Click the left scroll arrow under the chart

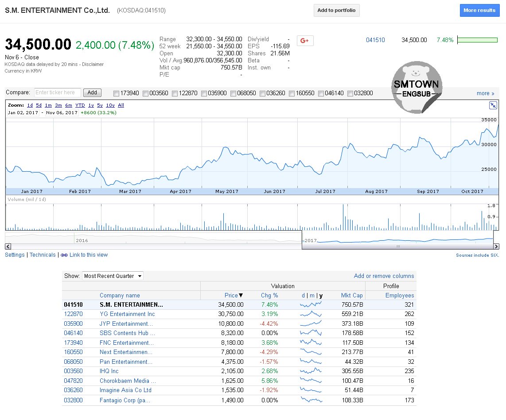(8, 247)
